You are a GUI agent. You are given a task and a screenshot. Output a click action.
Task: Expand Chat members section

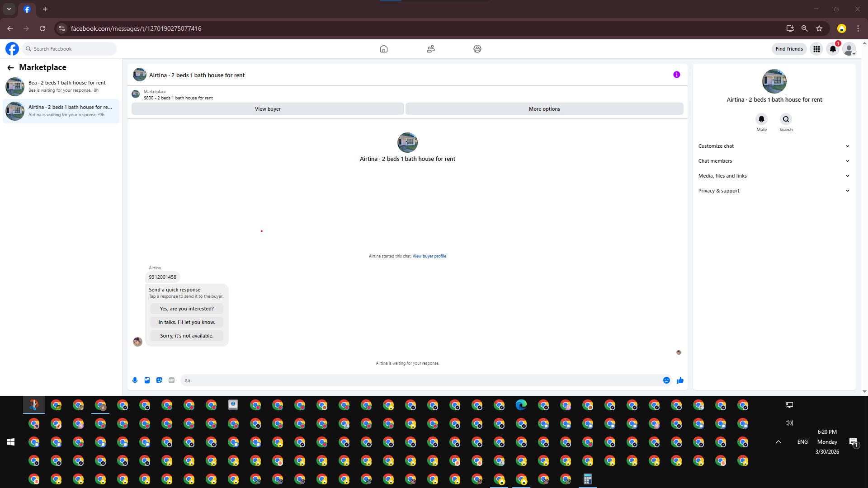[x=773, y=161]
